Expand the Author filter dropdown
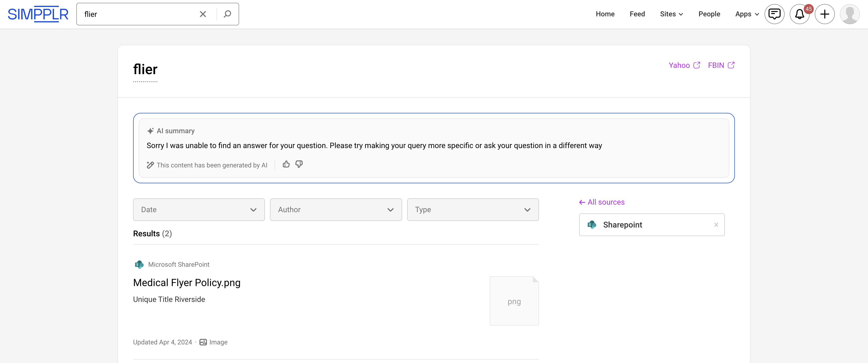The height and width of the screenshot is (363, 868). (x=336, y=209)
